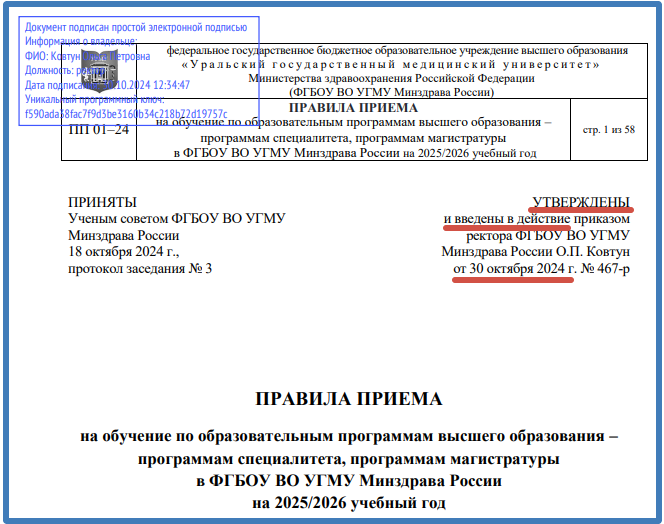Click the document code "ПП 01–24"

click(99, 130)
